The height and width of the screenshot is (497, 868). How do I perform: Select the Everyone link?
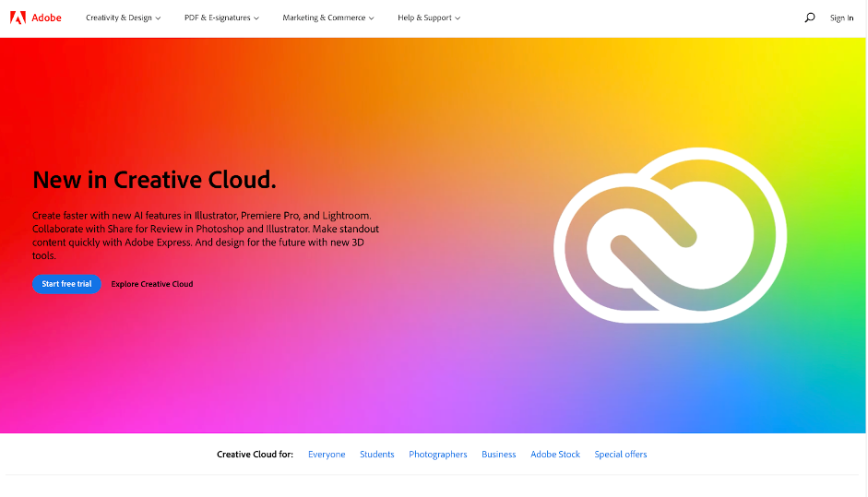pyautogui.click(x=327, y=455)
